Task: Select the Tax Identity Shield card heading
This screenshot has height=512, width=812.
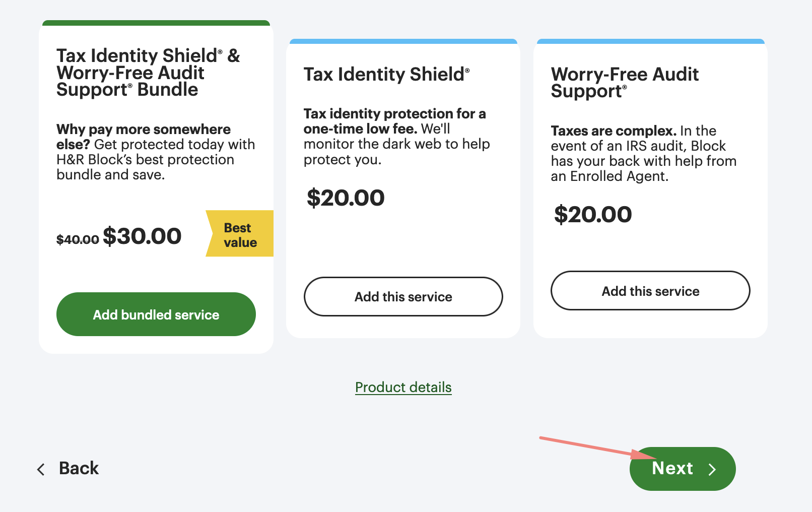Action: tap(386, 74)
